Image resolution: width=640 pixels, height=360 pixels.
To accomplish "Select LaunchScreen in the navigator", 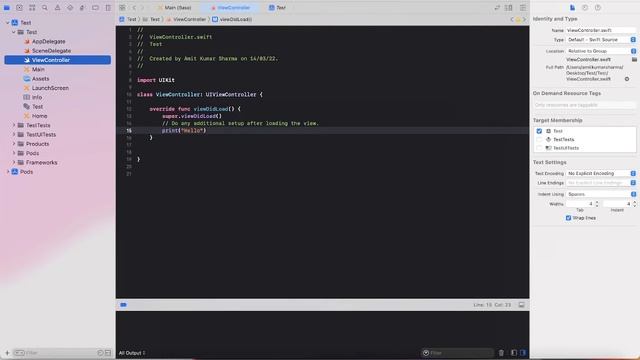I will pos(50,88).
